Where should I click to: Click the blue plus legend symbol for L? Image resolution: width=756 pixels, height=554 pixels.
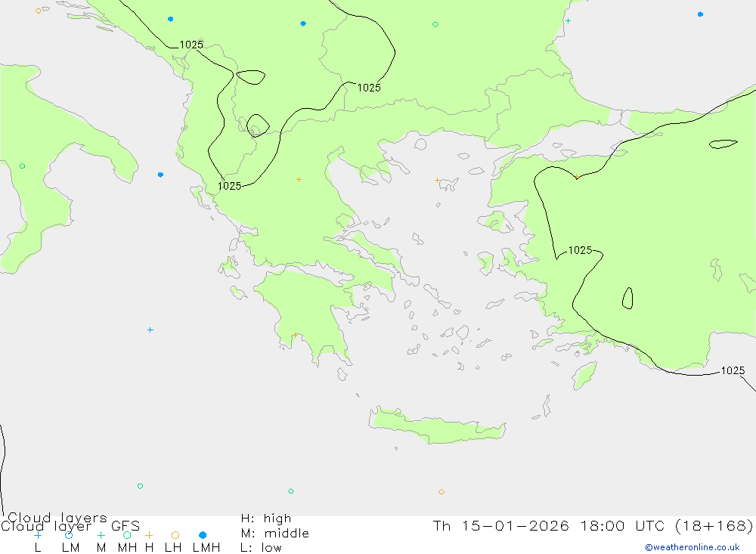click(x=38, y=535)
